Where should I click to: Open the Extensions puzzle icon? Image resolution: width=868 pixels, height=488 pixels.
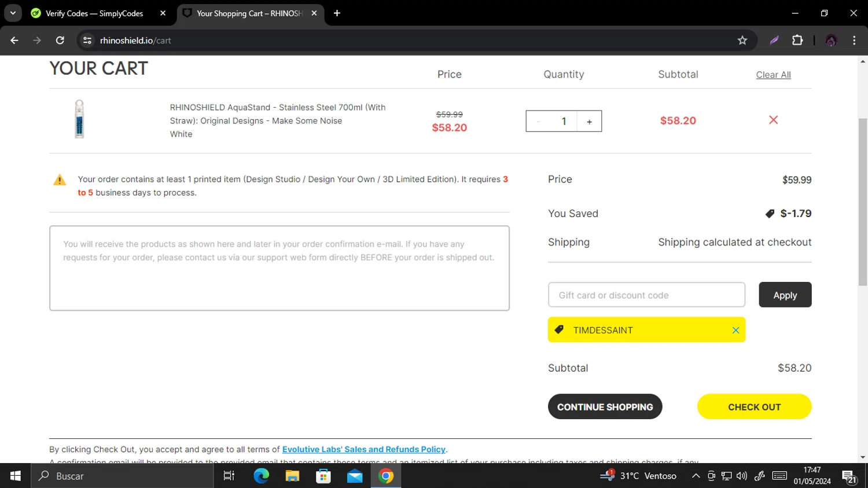(x=797, y=41)
